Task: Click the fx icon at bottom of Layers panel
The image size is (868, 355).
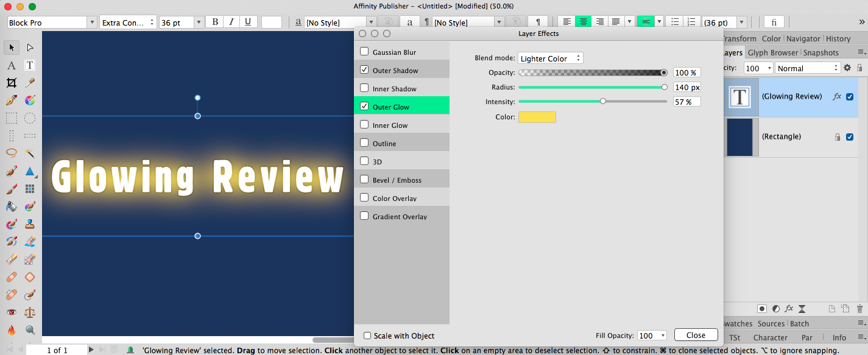Action: point(789,308)
